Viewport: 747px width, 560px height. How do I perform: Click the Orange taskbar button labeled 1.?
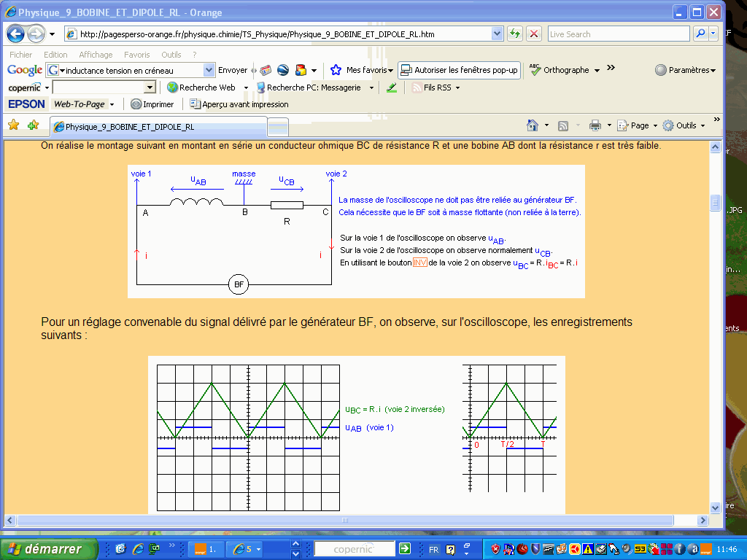(206, 549)
